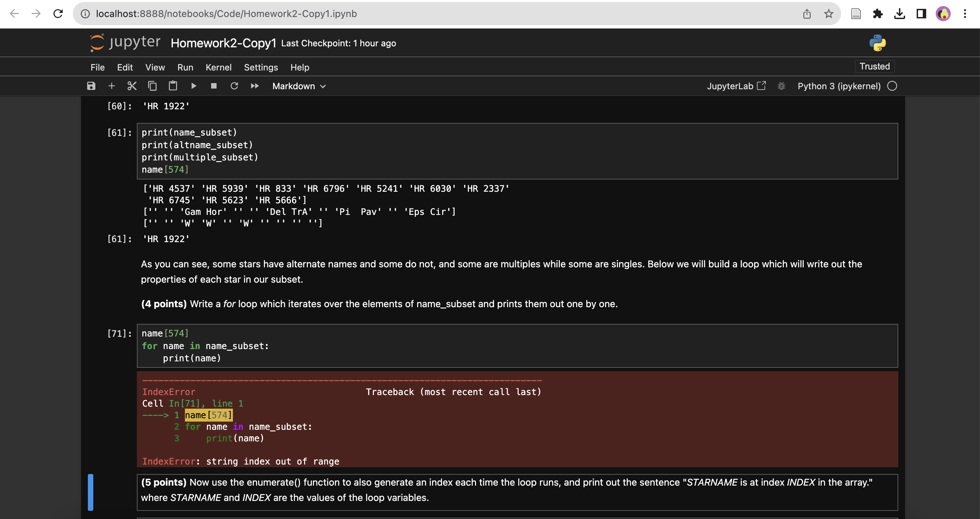Bookmark this page with star icon
This screenshot has height=519, width=980.
click(828, 14)
